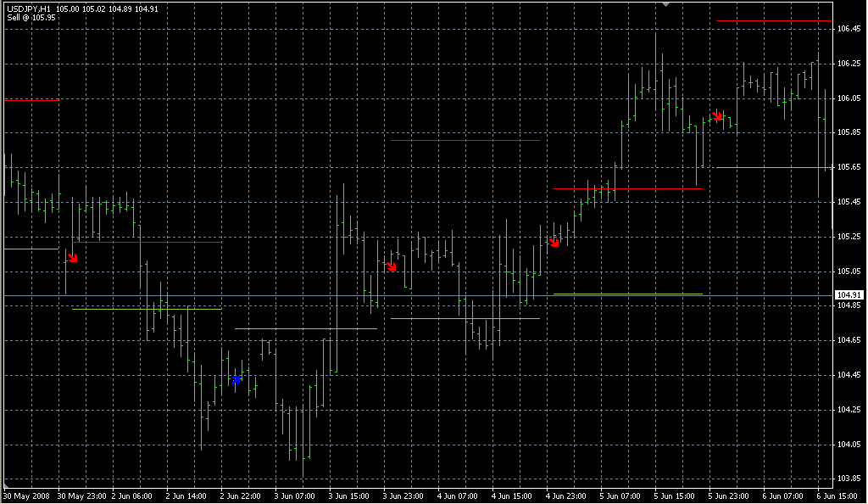The height and width of the screenshot is (504, 868).
Task: Click the '4 Jun 07:00' time axis label
Action: coord(458,496)
